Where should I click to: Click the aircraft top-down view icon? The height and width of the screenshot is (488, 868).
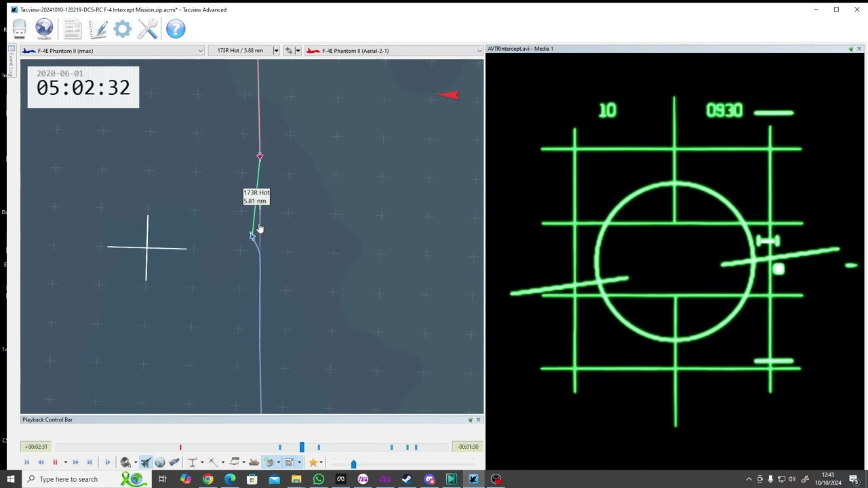(x=193, y=462)
